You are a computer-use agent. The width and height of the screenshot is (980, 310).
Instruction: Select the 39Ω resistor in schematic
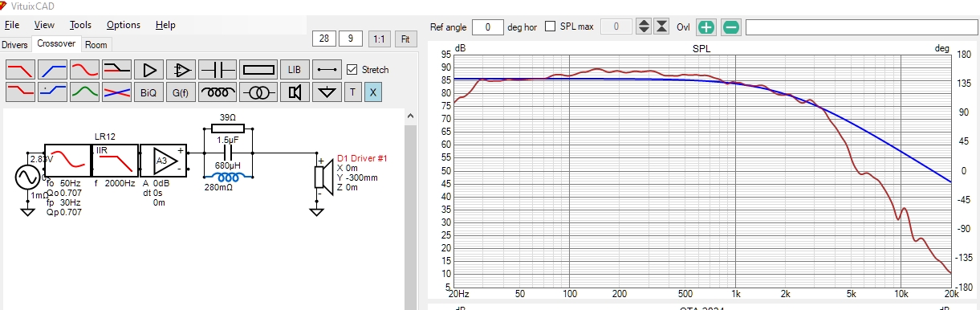coord(228,128)
